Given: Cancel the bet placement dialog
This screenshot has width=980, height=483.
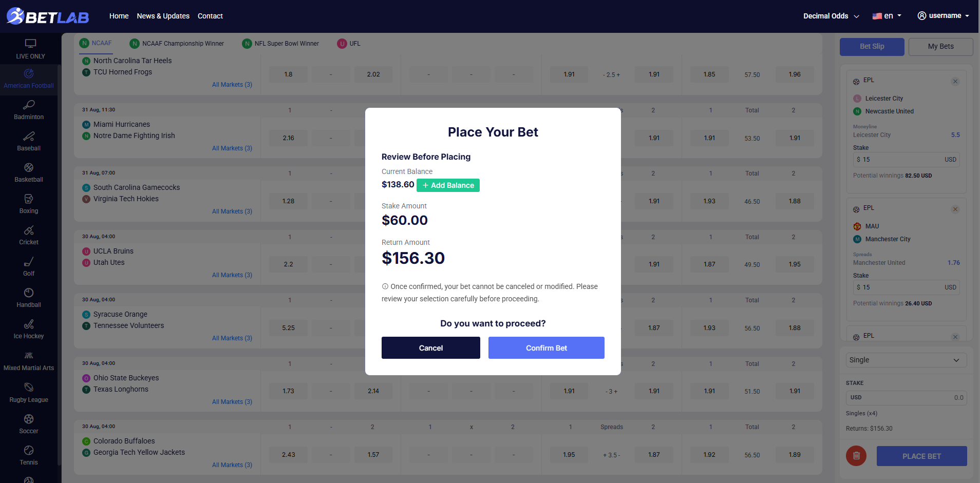Looking at the screenshot, I should coord(430,348).
